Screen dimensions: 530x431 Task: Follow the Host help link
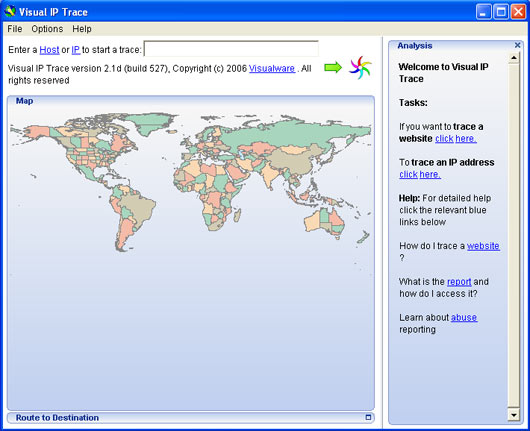click(49, 50)
